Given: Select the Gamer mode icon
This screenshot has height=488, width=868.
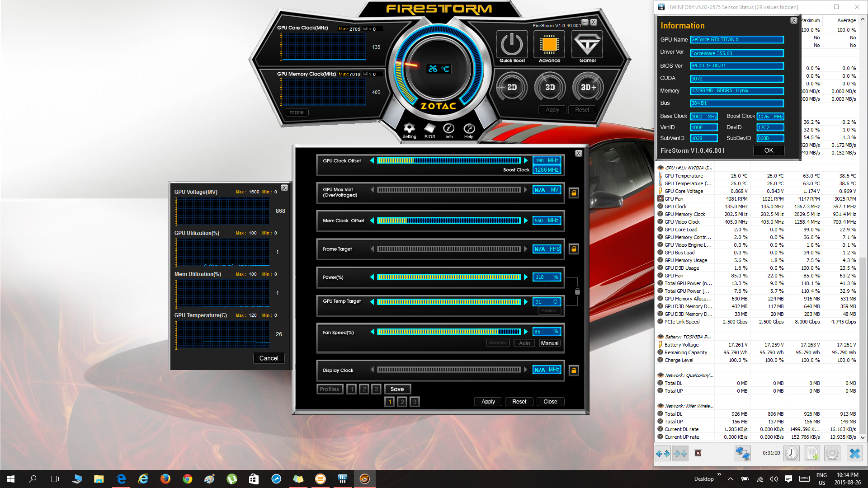Looking at the screenshot, I should click(587, 44).
